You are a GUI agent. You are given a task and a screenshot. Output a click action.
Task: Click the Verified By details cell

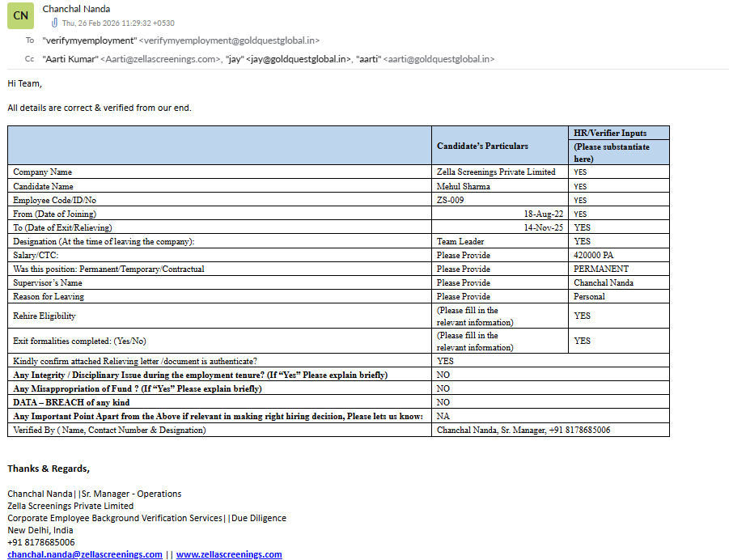(523, 430)
